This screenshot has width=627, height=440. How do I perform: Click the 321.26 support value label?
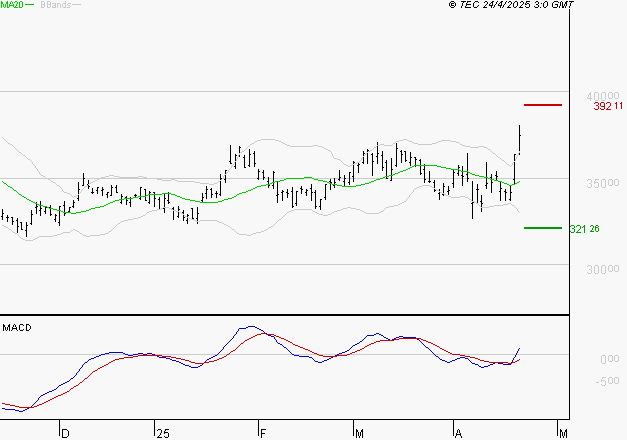pyautogui.click(x=584, y=229)
